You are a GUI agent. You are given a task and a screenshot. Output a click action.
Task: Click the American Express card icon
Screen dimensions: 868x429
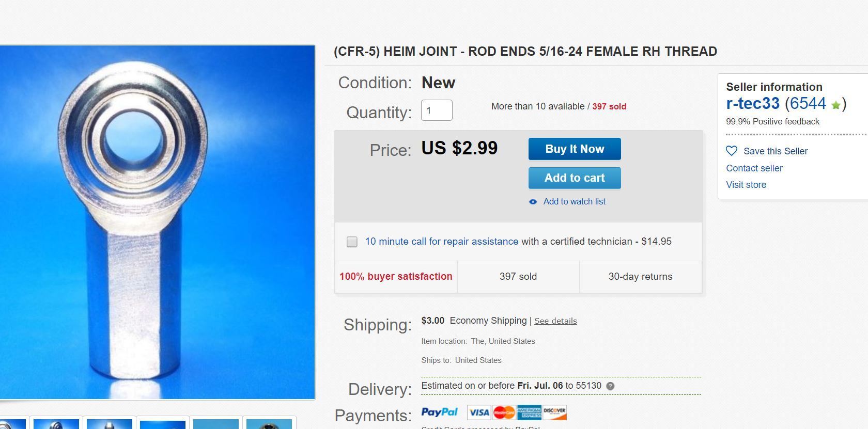529,412
